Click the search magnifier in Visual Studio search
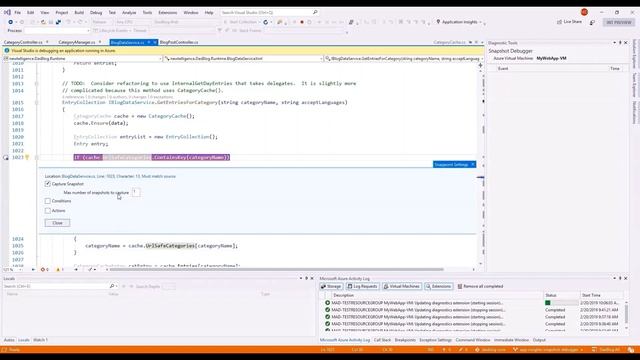The width and height of the screenshot is (640, 360). [x=315, y=13]
